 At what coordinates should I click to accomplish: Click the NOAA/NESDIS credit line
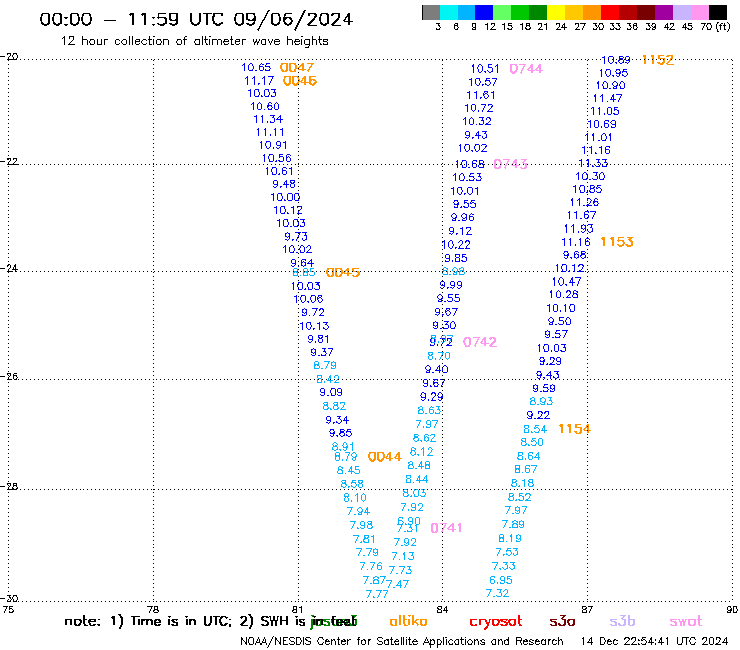(x=402, y=642)
